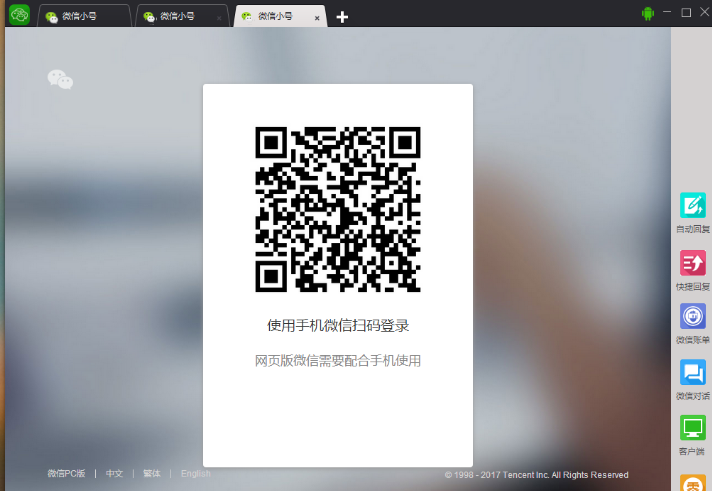712x491 pixels.
Task: Click the green app logo in the title bar
Action: pos(20,15)
